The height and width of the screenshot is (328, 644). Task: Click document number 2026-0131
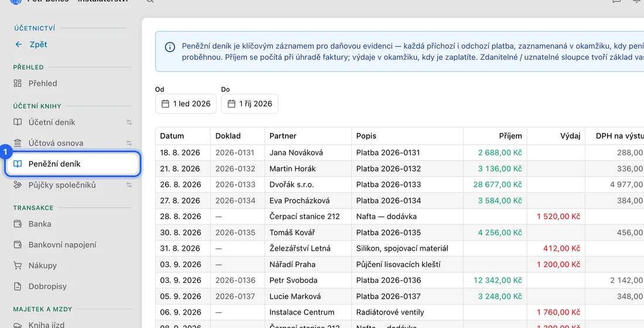click(235, 153)
